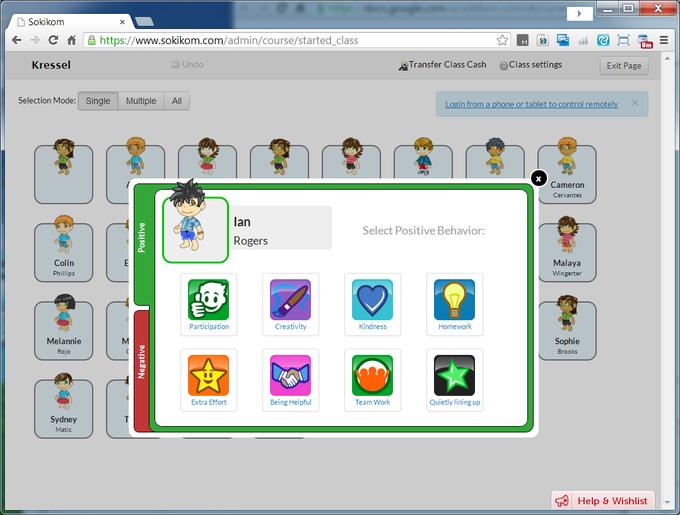The width and height of the screenshot is (680, 515).
Task: Open the Help & Wishlist button
Action: pyautogui.click(x=603, y=501)
